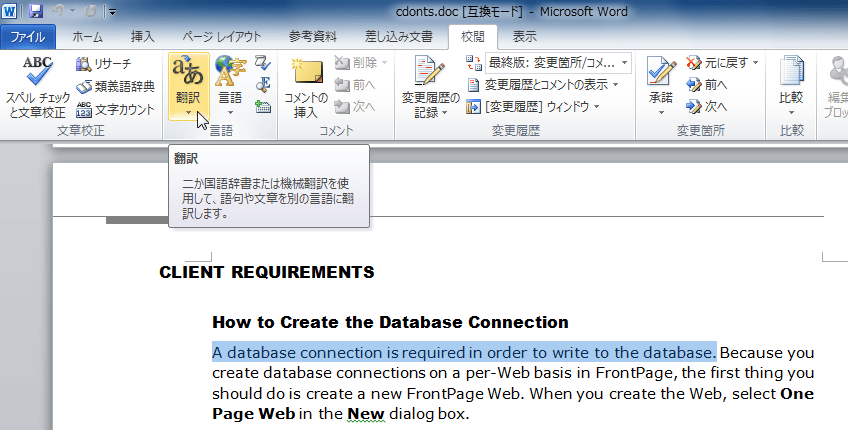Click the underlined word New in document

click(366, 414)
